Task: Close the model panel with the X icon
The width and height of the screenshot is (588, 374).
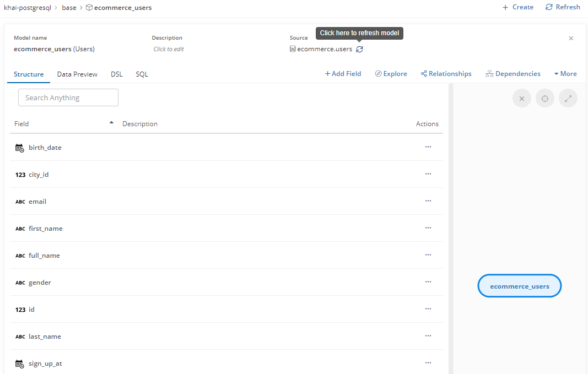Action: click(x=571, y=38)
